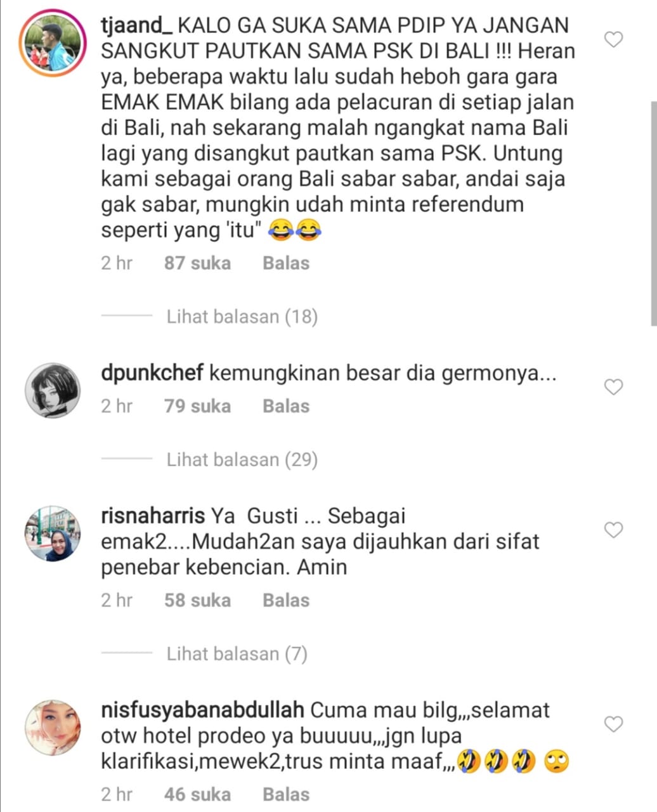Open username dpunkchef profile link

point(152,373)
